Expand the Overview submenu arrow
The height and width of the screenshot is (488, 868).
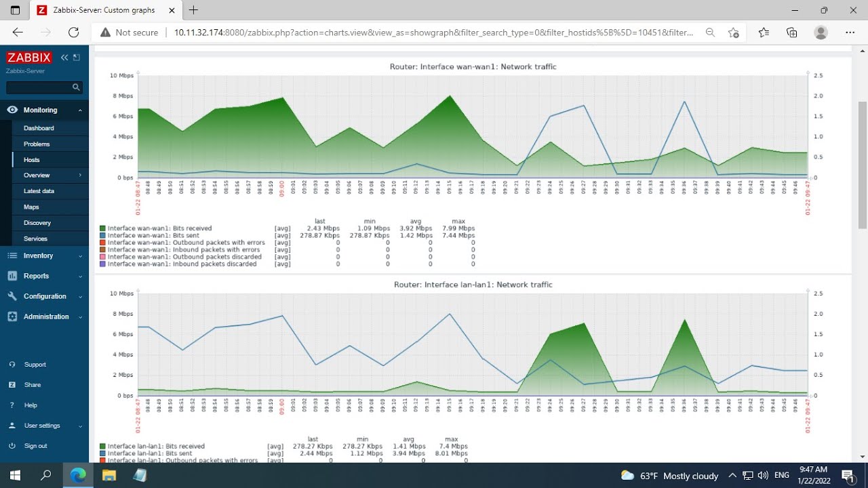coord(80,175)
